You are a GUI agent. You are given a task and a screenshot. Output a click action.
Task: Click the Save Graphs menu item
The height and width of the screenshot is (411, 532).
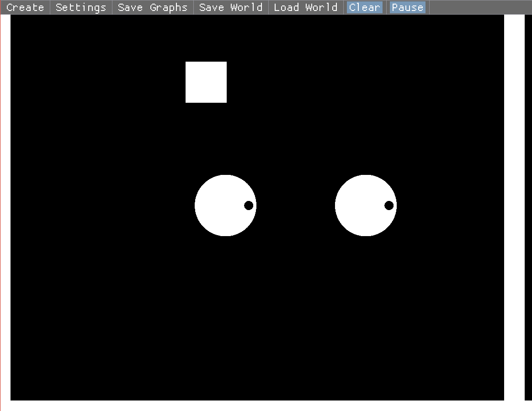153,7
